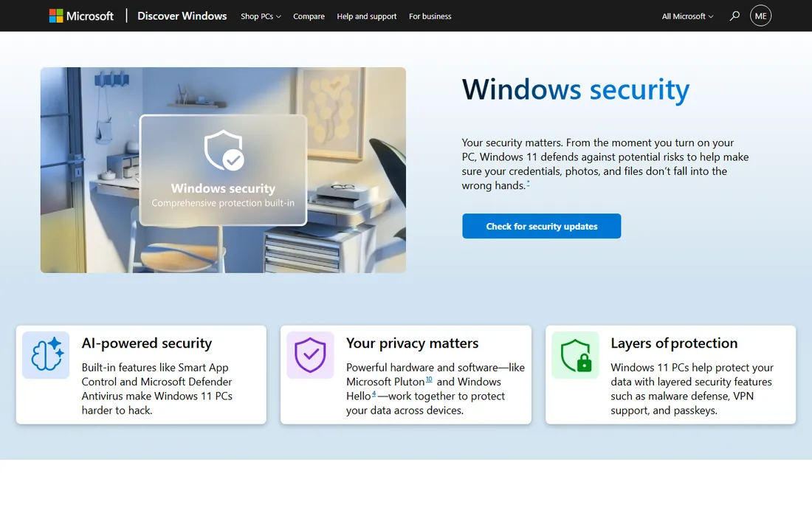Click the green shield lock icon

point(575,354)
